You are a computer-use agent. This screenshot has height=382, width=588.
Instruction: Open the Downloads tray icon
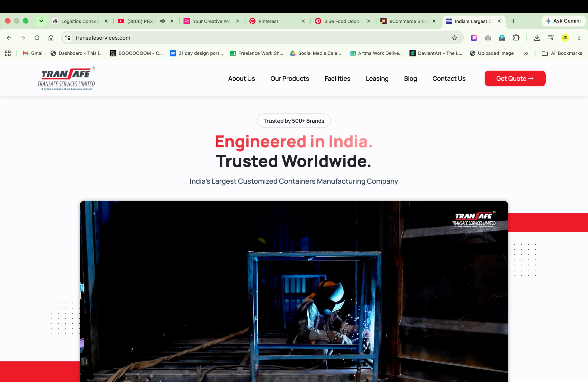(537, 38)
